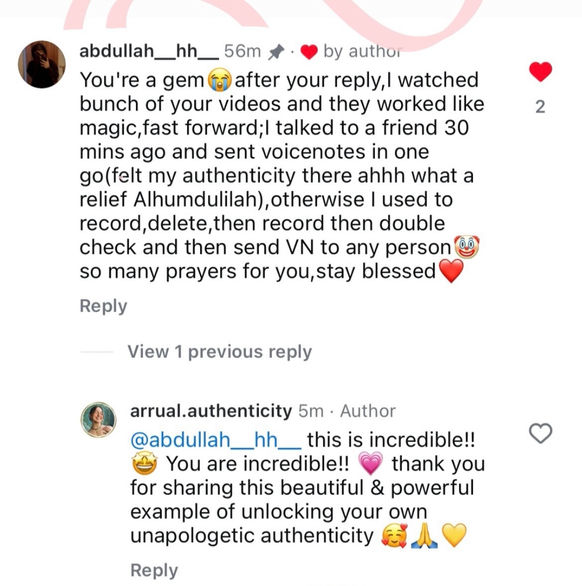This screenshot has width=582, height=586.
Task: Open arrual.authenticity profile picture
Action: point(98,420)
